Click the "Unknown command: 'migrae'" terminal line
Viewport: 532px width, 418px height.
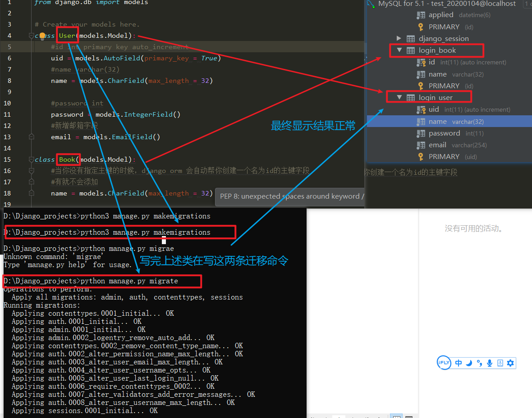click(x=53, y=257)
